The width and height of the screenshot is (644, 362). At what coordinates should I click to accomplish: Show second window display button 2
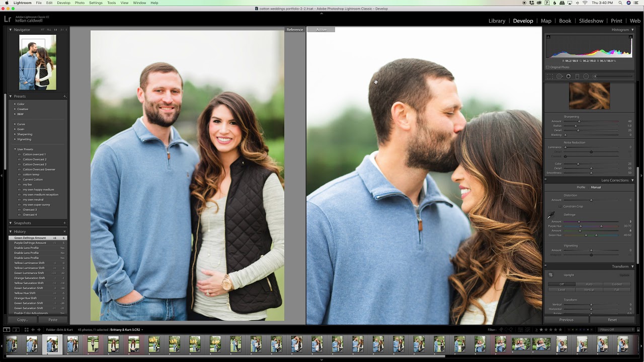[x=16, y=330]
